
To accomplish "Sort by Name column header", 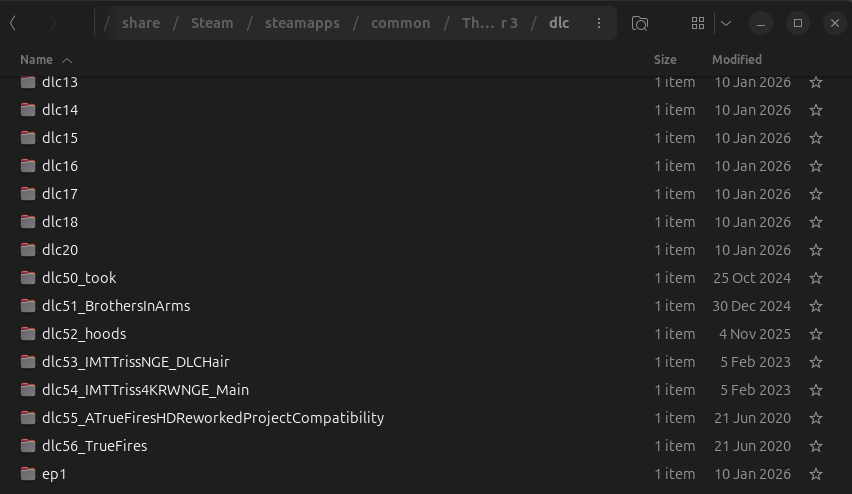I will [x=36, y=60].
